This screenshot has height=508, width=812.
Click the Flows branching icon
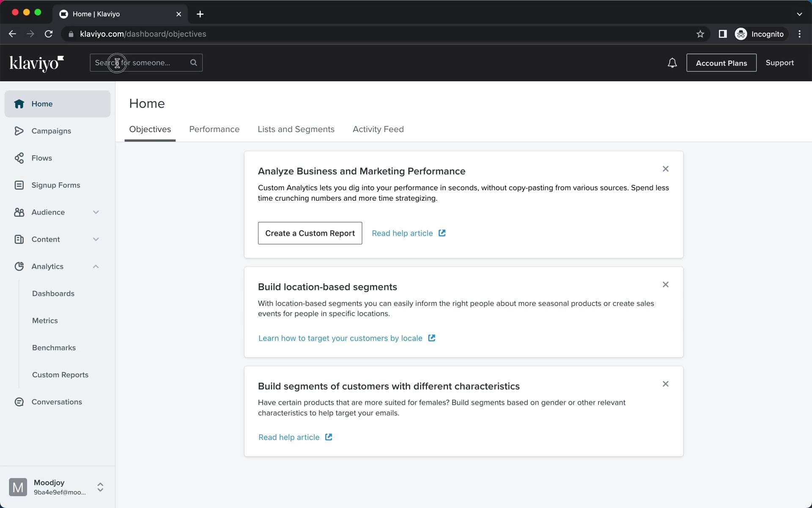point(19,158)
